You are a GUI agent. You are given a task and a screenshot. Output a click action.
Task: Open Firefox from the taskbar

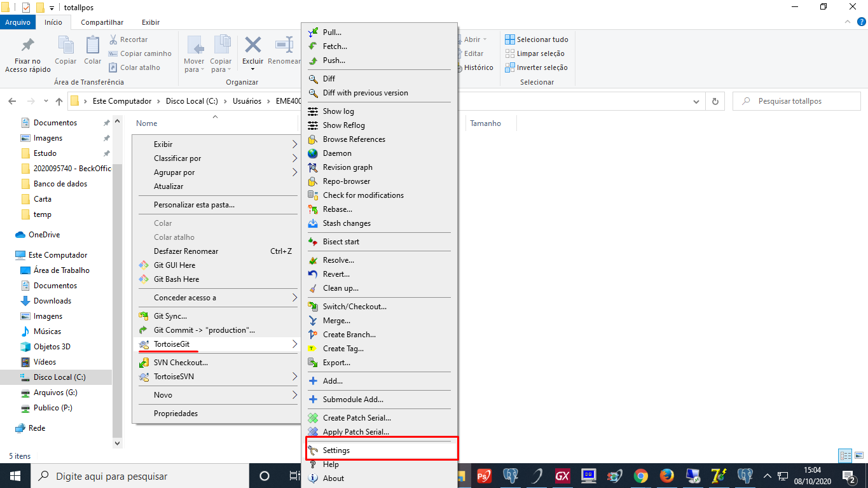[x=666, y=476]
